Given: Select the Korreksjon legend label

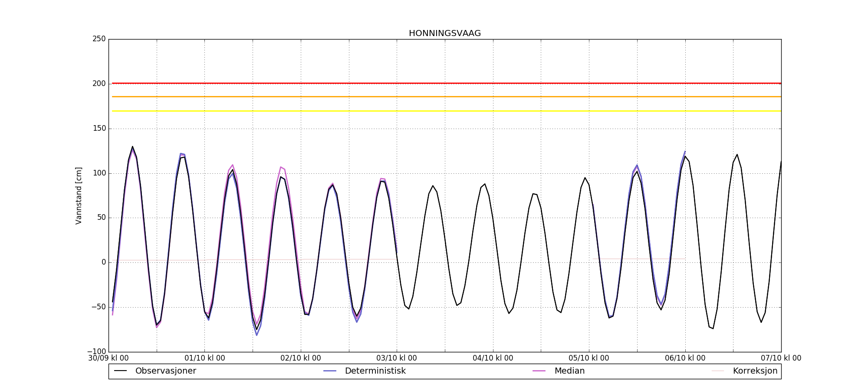Looking at the screenshot, I should [755, 371].
